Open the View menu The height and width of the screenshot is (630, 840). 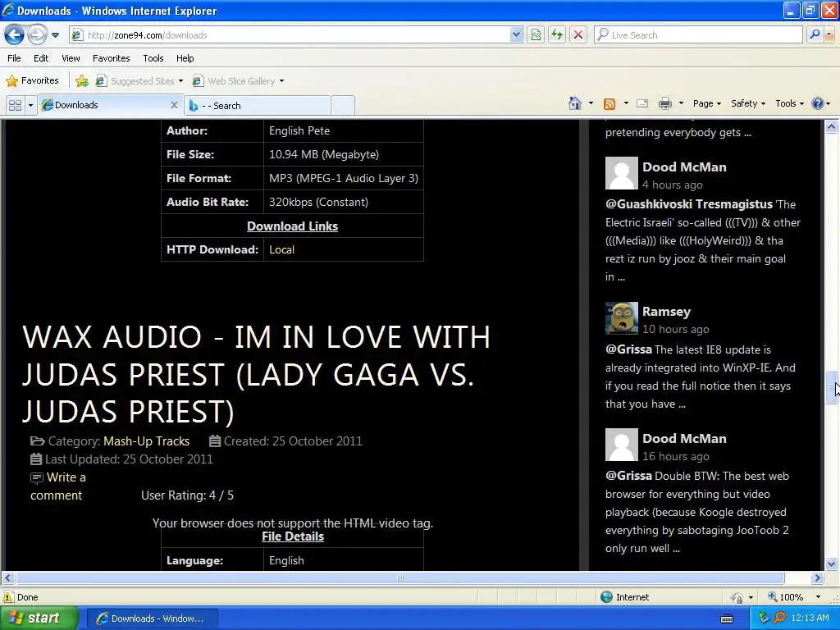click(71, 58)
